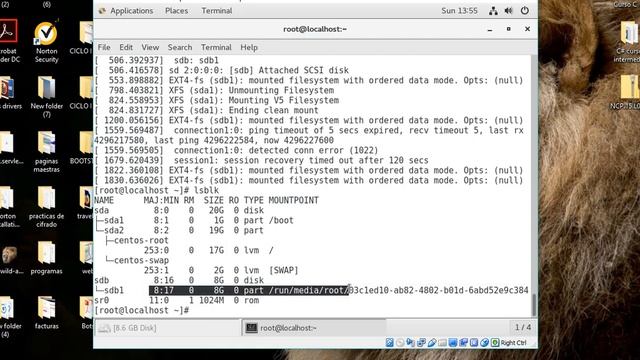This screenshot has height=360, width=640.
Task: Click the highlighted /run/media/root/ path
Action: [308, 290]
